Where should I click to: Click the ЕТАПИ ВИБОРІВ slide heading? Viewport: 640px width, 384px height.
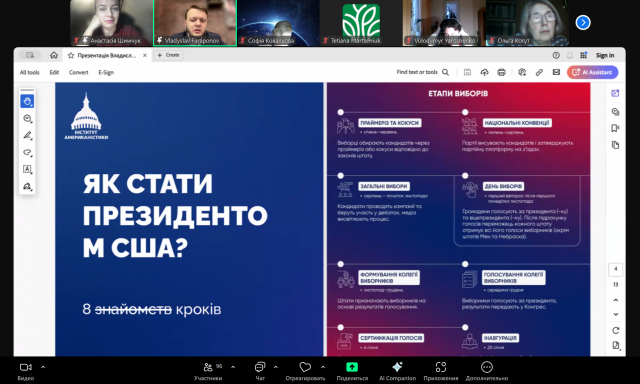pos(458,93)
